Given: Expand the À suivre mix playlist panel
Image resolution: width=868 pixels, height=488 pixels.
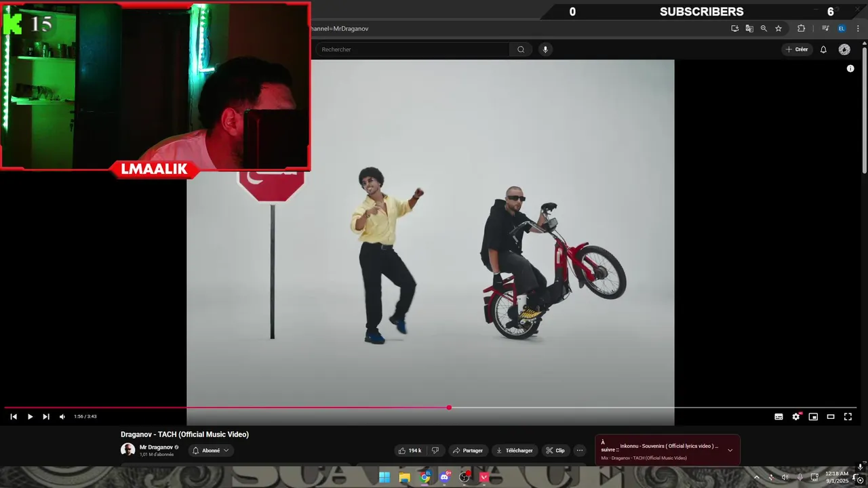Looking at the screenshot, I should (730, 450).
